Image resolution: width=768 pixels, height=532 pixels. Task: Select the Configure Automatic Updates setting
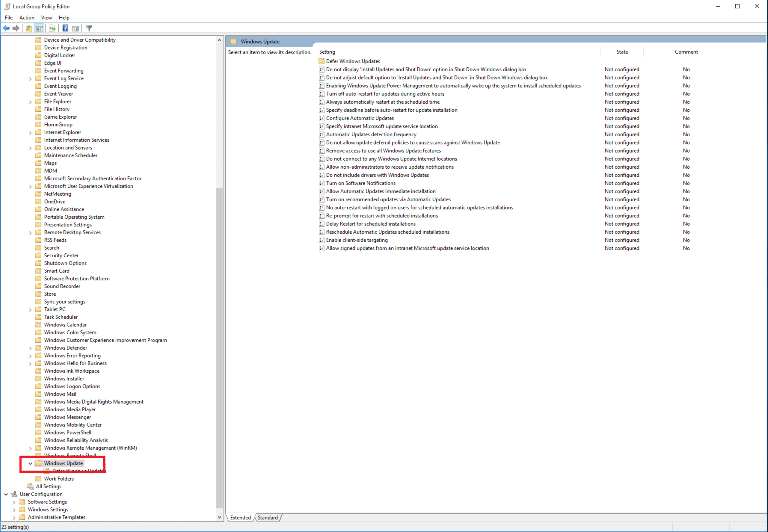[x=360, y=118]
